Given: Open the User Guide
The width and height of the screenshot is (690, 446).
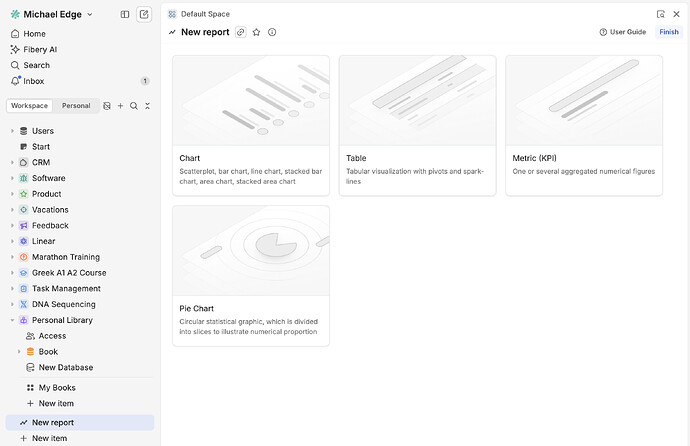Looking at the screenshot, I should [x=623, y=32].
